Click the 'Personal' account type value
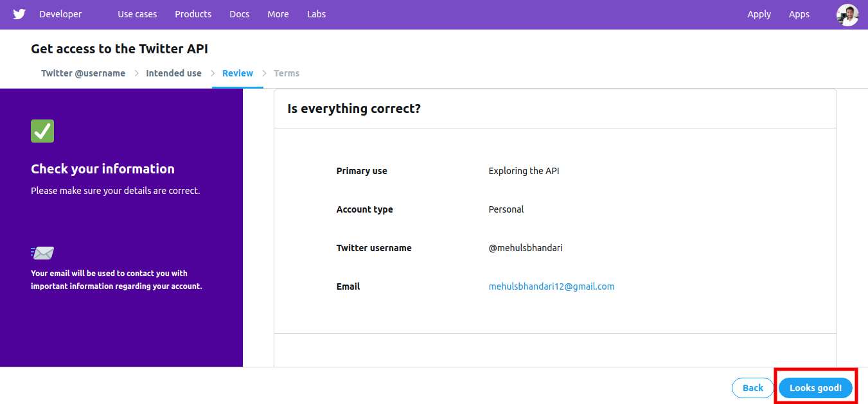The height and width of the screenshot is (404, 868). click(x=506, y=209)
